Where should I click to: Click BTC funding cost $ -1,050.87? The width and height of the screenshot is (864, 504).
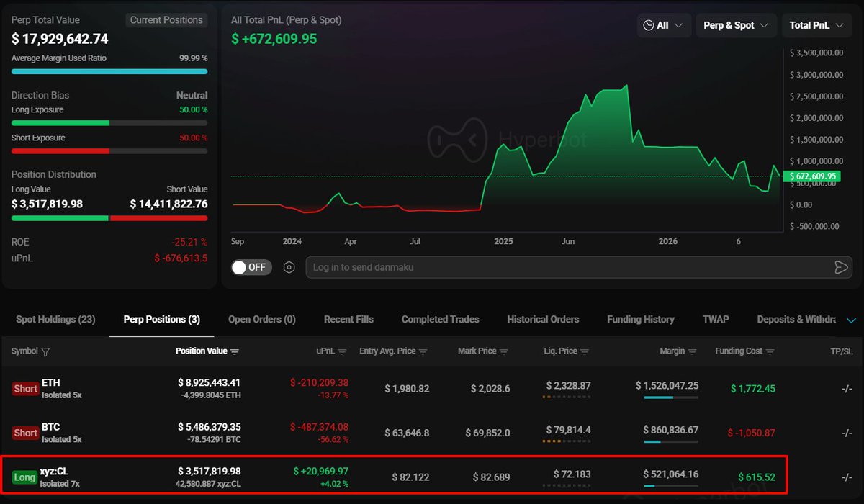click(x=751, y=433)
